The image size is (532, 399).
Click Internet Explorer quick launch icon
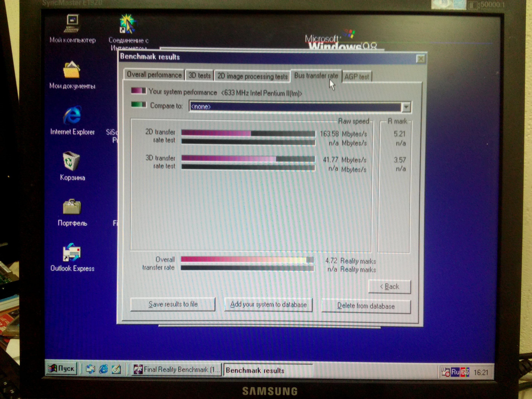point(103,369)
